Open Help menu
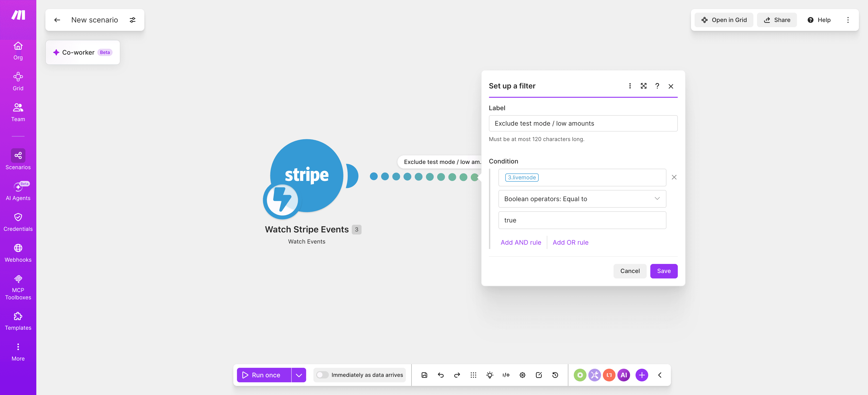The image size is (868, 395). pyautogui.click(x=819, y=20)
